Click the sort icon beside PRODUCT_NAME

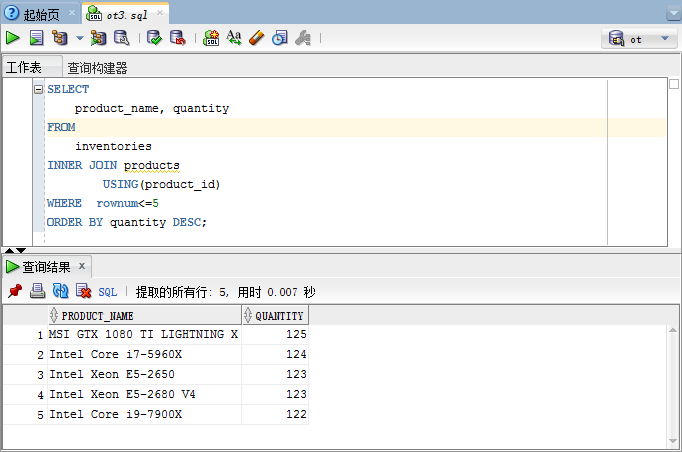(x=54, y=315)
